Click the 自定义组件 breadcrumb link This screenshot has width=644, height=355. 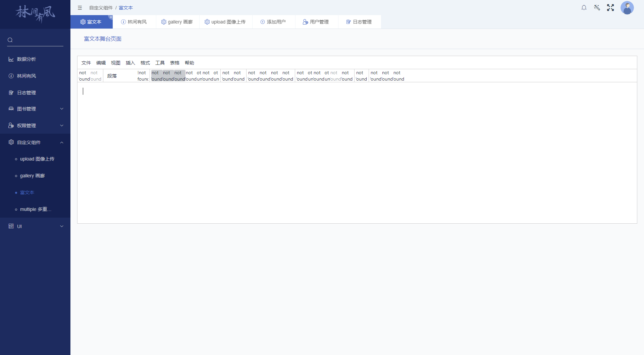click(100, 8)
